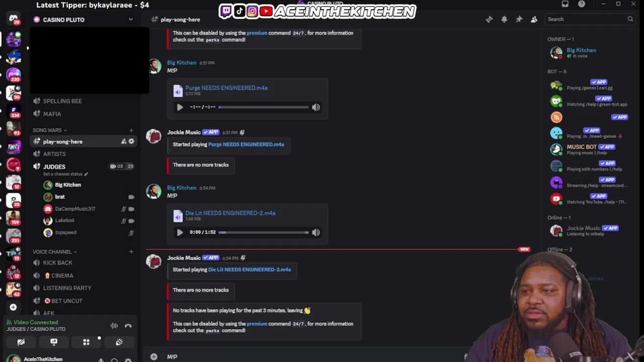Click the Purge NEEDS ENGINEERED.m4a file link
644x362 pixels.
(x=226, y=88)
